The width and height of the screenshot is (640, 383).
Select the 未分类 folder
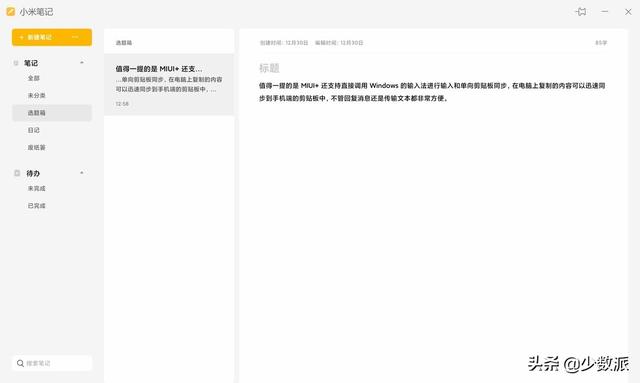[36, 95]
